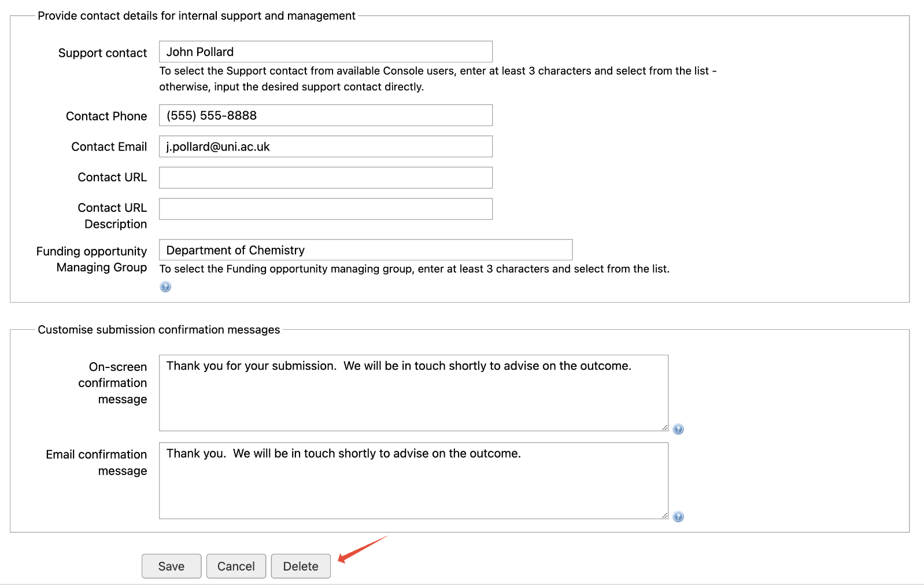
Task: Click the "Support contact" label text
Action: 102,53
